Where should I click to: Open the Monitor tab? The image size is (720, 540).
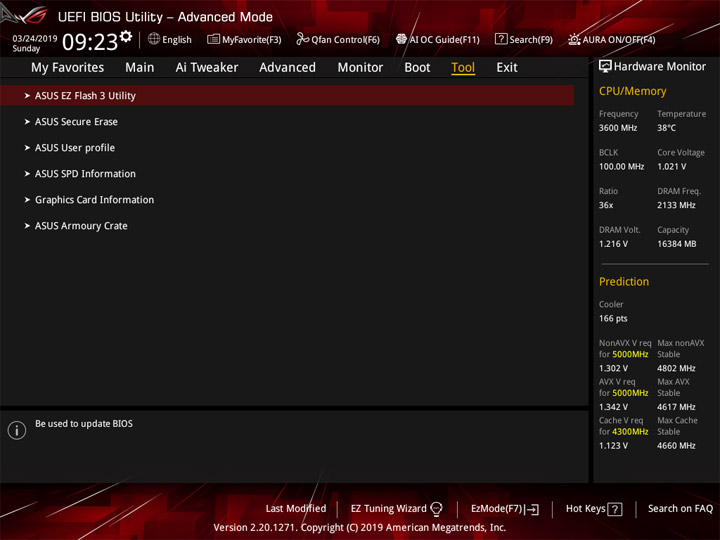(360, 68)
